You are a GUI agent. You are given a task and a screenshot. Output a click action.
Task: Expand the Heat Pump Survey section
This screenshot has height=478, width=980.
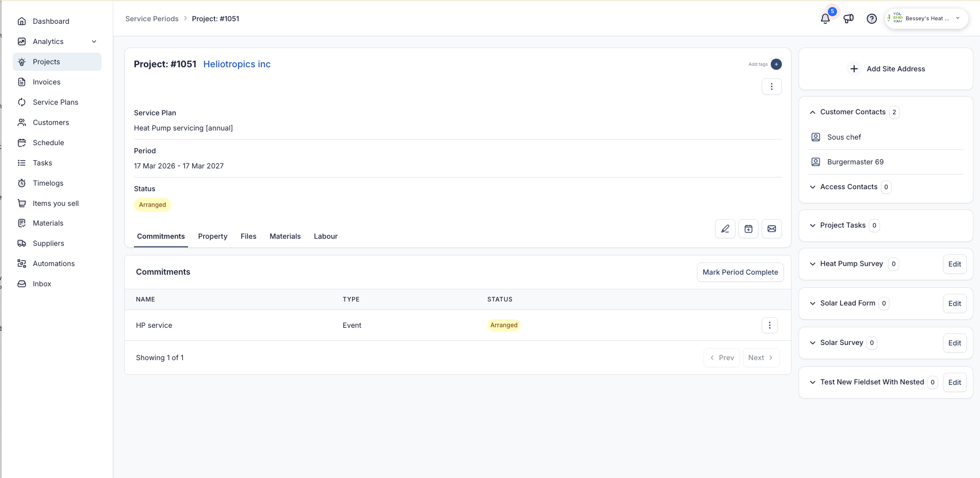(813, 264)
